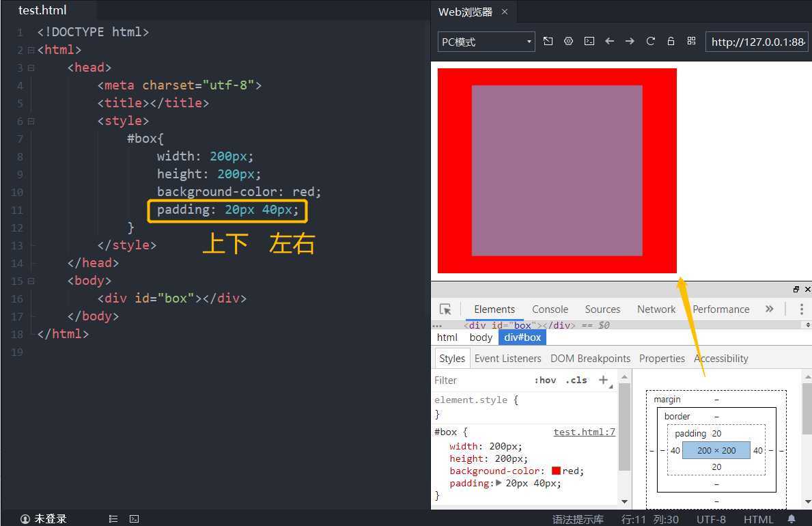This screenshot has width=812, height=526.
Task: Click the list outline icon in status bar
Action: point(113,518)
